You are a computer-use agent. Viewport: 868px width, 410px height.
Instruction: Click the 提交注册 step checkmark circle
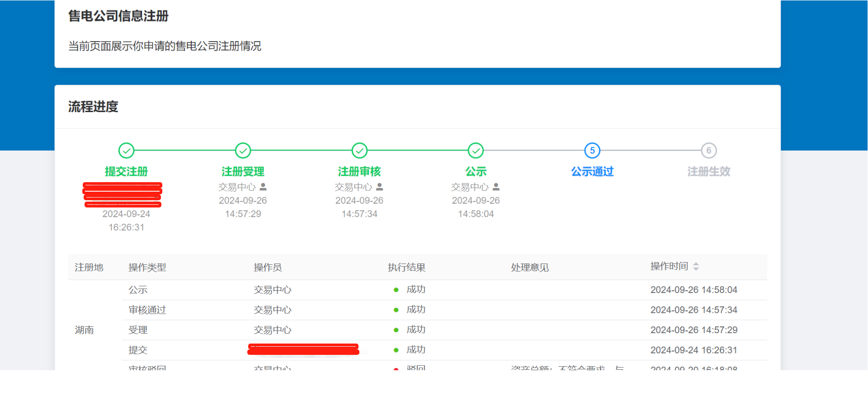click(x=126, y=151)
